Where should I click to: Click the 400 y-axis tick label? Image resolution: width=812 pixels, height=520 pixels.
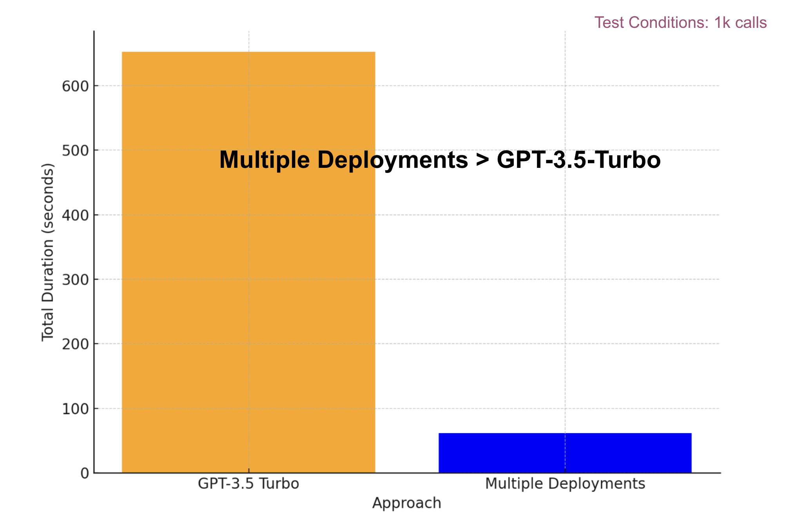(x=75, y=215)
